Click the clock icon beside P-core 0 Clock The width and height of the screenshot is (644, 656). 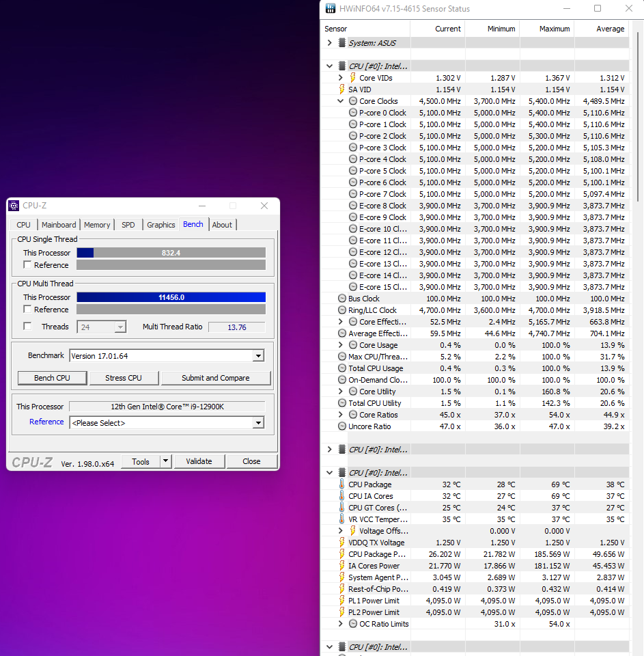tap(353, 113)
